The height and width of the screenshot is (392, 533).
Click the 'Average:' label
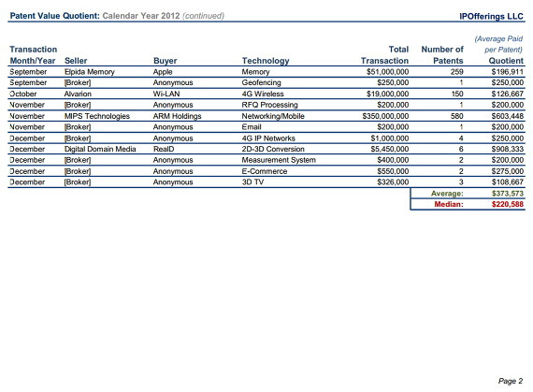tap(447, 194)
